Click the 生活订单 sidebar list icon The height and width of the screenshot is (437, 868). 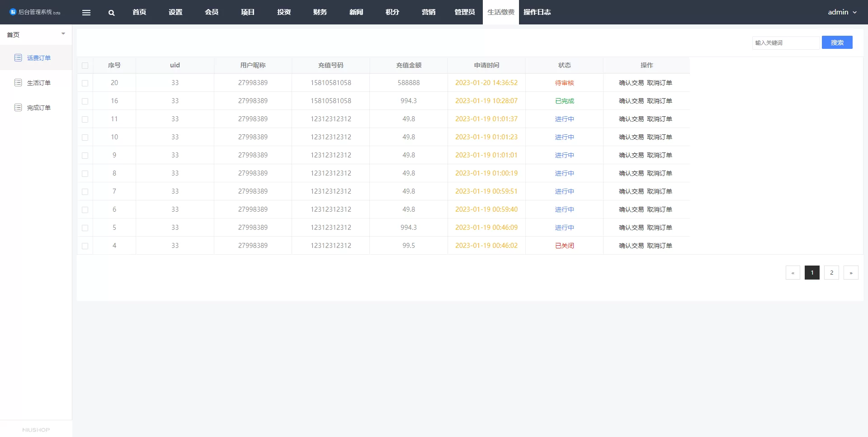click(x=18, y=82)
